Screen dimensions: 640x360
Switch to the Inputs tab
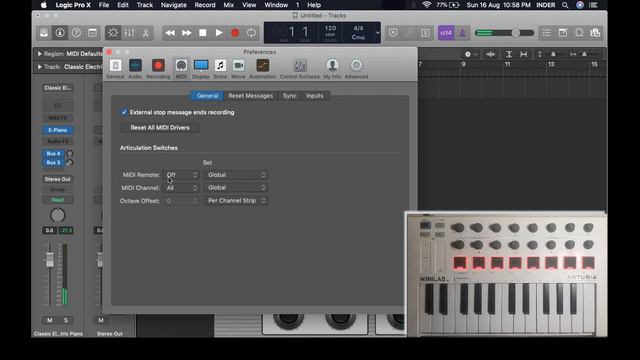(x=315, y=96)
